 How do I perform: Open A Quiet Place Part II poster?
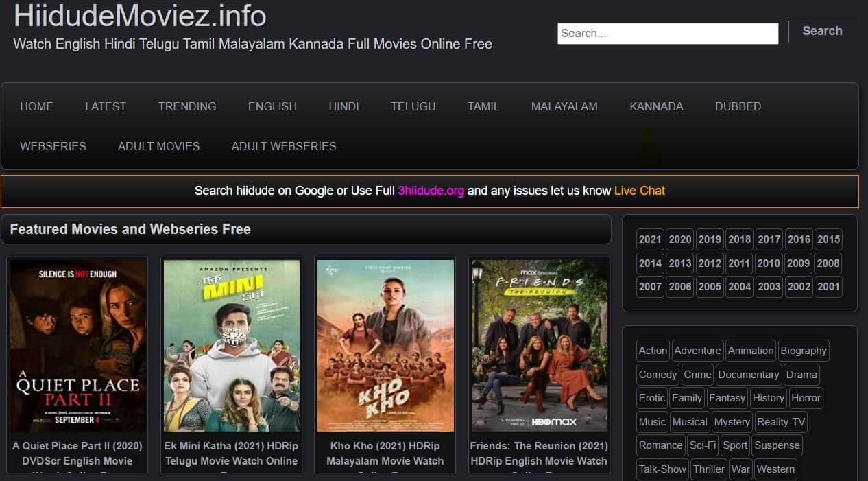(77, 345)
